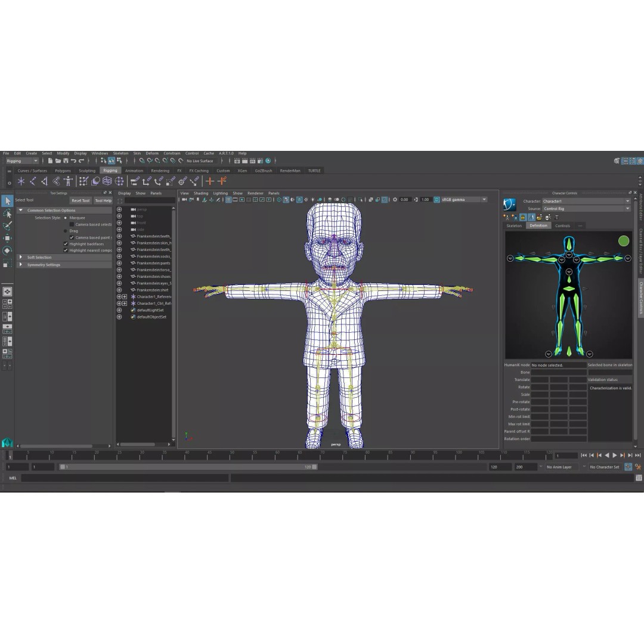Viewport: 644px width, 644px height.
Task: Select the arrow Select Tool in toolbox
Action: [x=7, y=201]
